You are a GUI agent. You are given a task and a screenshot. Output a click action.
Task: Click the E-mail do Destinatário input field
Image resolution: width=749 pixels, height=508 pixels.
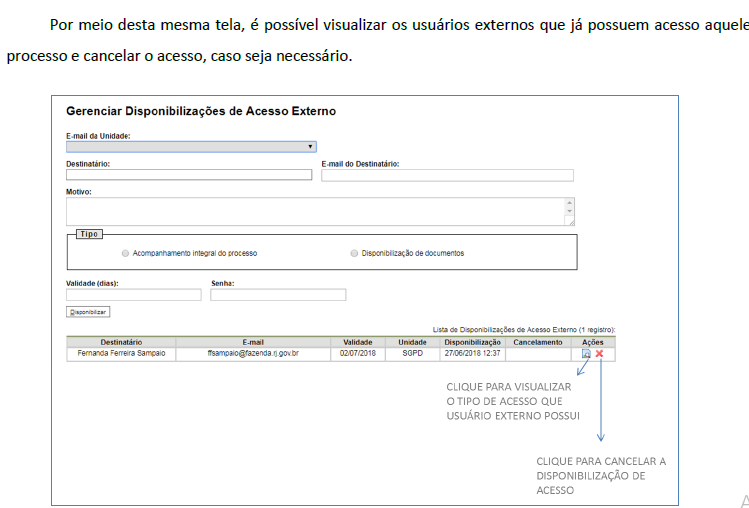(x=447, y=175)
